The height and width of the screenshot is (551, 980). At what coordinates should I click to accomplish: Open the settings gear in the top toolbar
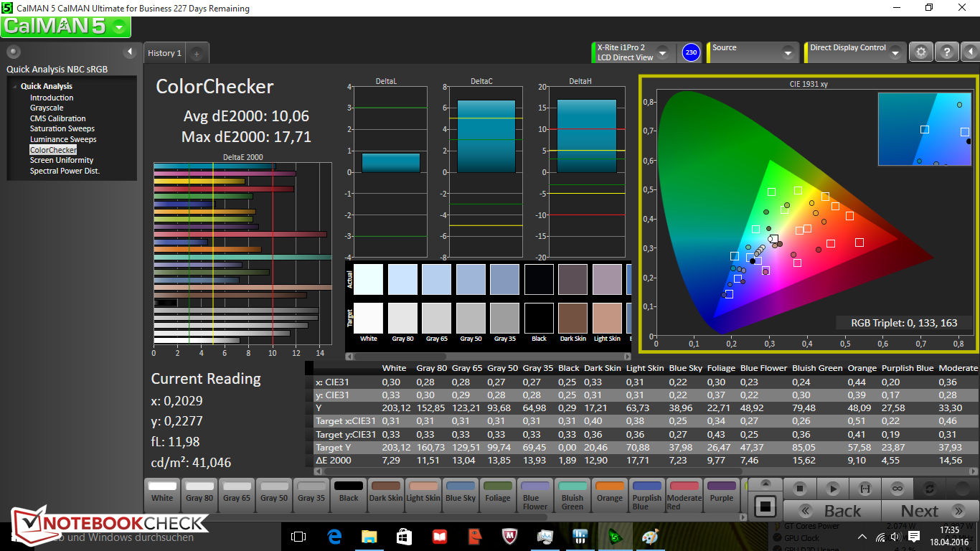[921, 52]
